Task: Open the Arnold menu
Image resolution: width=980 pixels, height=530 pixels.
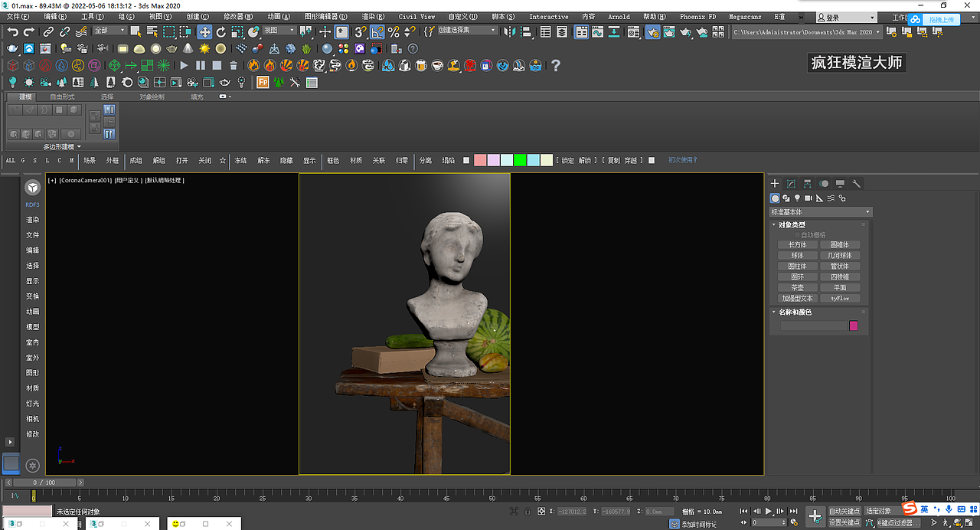Action: [619, 16]
